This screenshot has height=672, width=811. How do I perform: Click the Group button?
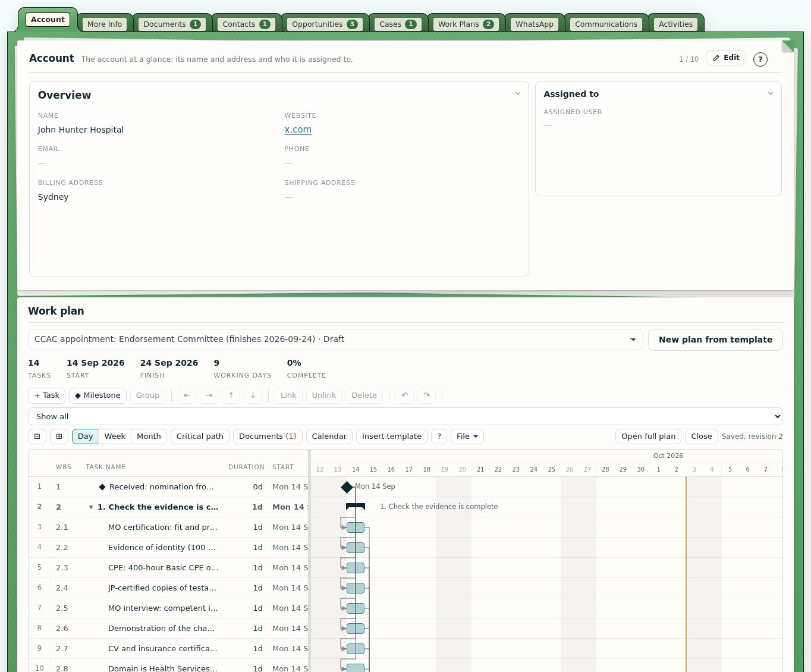147,395
